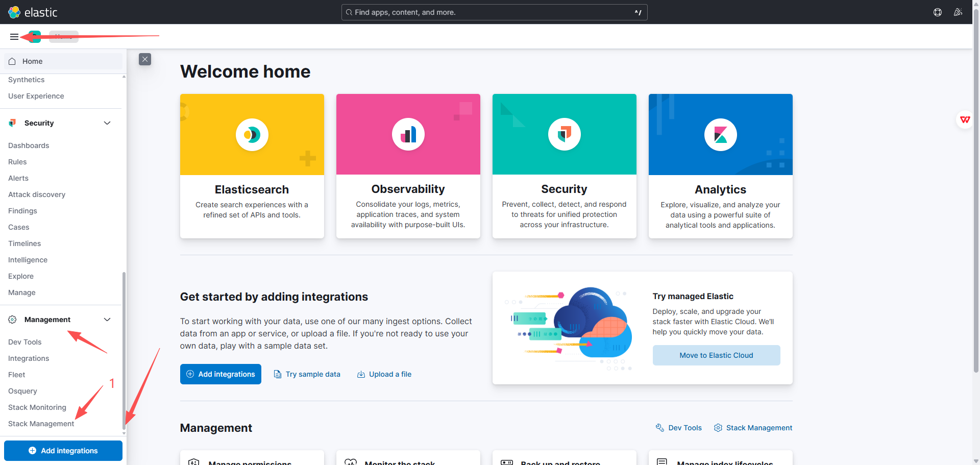This screenshot has height=465, width=980.
Task: Click the Monitor the stack card icon
Action: tap(351, 462)
